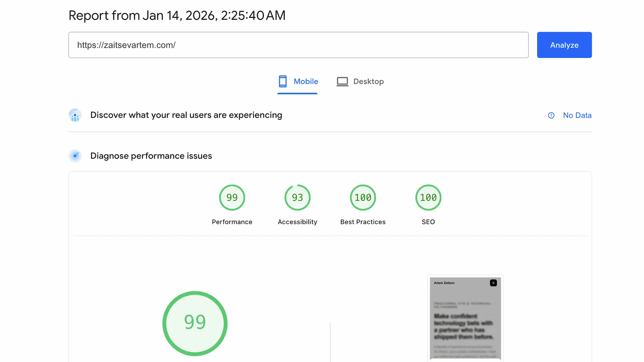Select the 100 SEO score gauge
Screen dimensions: 644x362
click(428, 197)
